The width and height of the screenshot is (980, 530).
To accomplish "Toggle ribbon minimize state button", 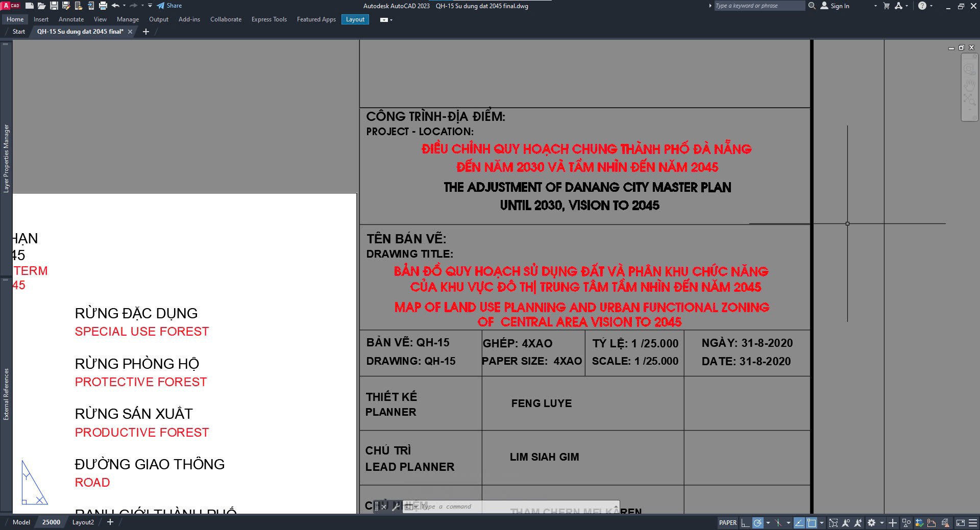I will tap(384, 20).
